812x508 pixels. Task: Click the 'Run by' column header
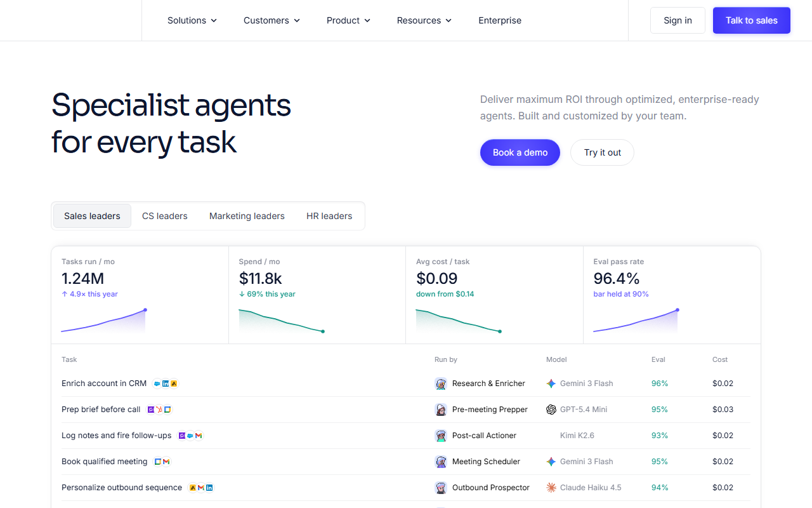(446, 359)
